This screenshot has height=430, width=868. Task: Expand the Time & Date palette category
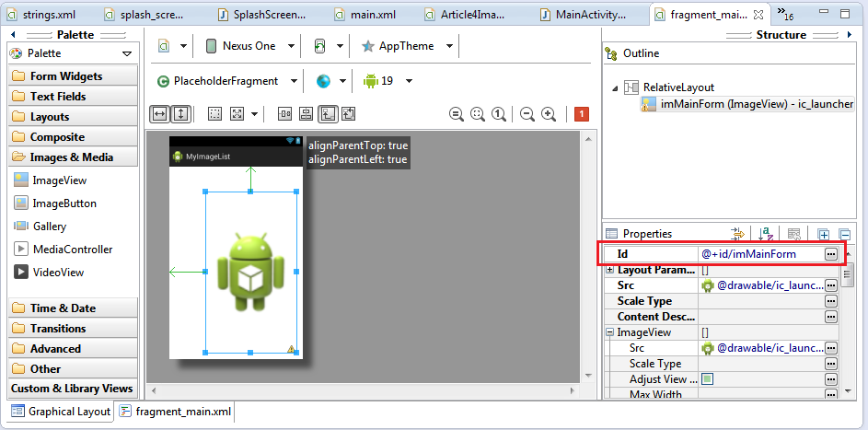pos(73,308)
